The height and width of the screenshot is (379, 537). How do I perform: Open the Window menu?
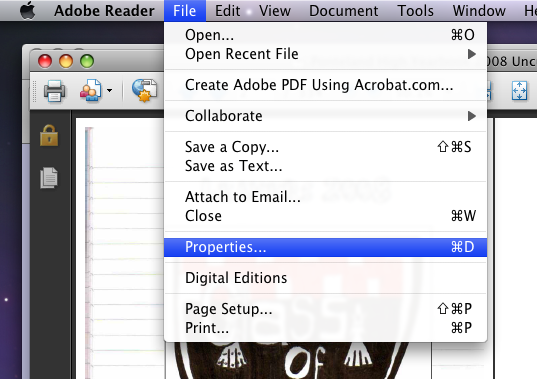(479, 11)
